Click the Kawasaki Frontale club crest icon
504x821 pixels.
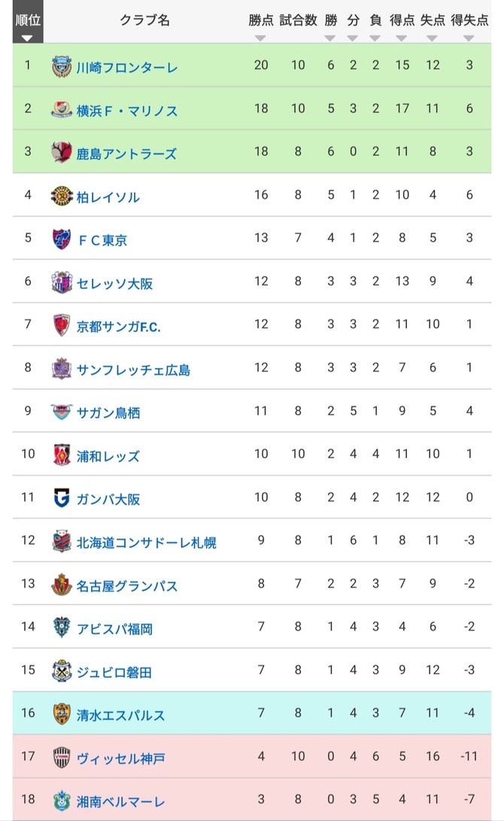click(x=62, y=67)
